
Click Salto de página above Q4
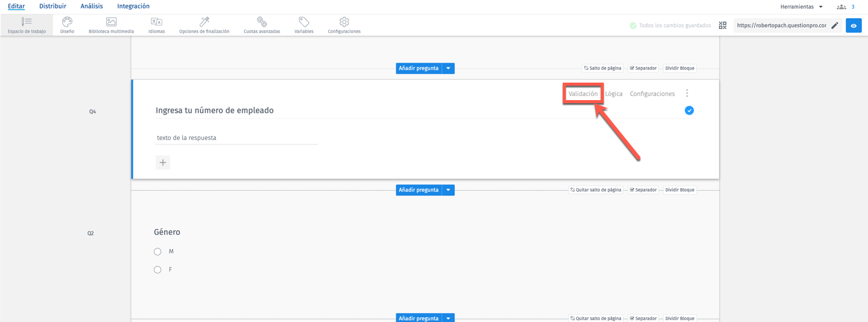tap(602, 68)
